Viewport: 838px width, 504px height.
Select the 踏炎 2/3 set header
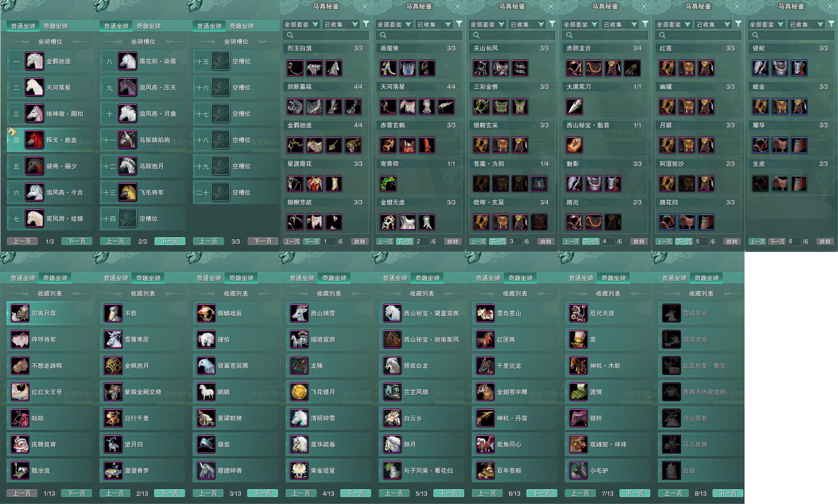tap(605, 202)
